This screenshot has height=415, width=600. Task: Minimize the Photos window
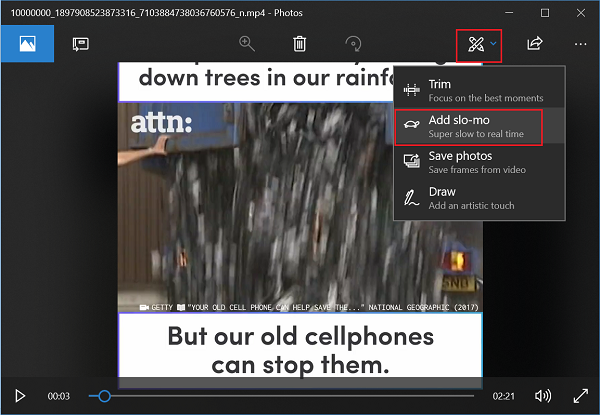pos(509,13)
